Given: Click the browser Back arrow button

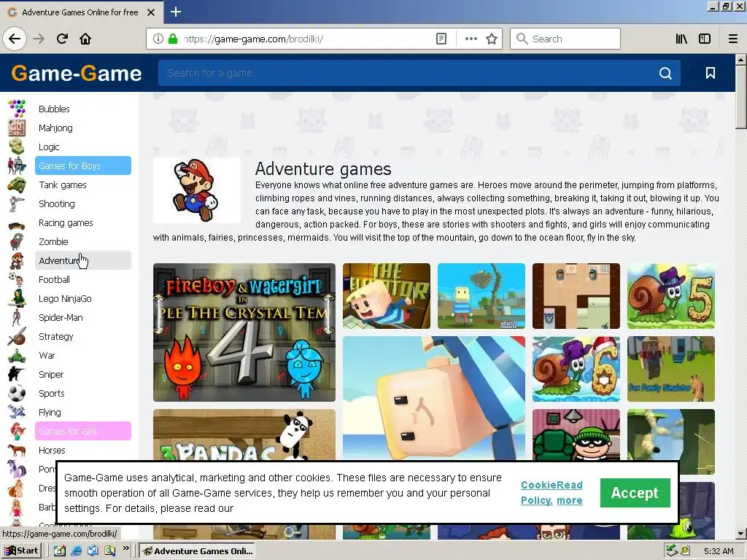Looking at the screenshot, I should 15,39.
